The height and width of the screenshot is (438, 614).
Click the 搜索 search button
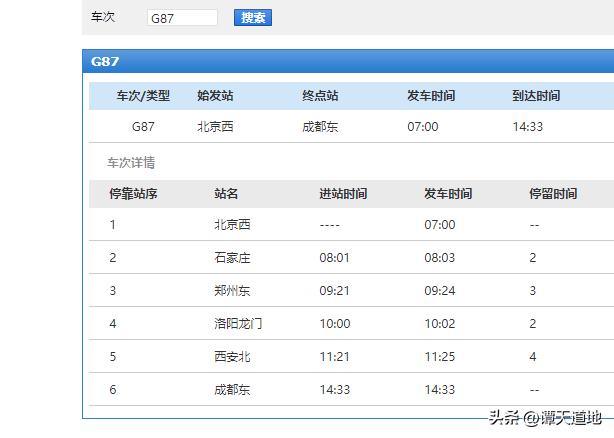(x=252, y=18)
